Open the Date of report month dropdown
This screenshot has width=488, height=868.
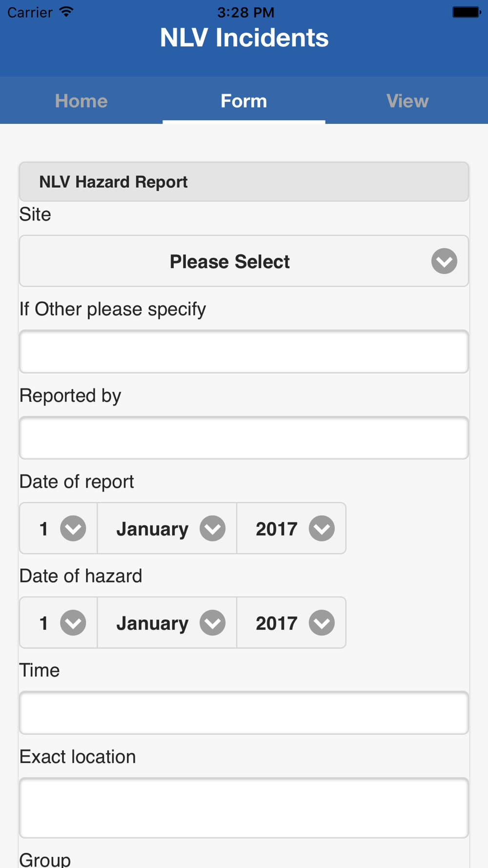pos(167,528)
